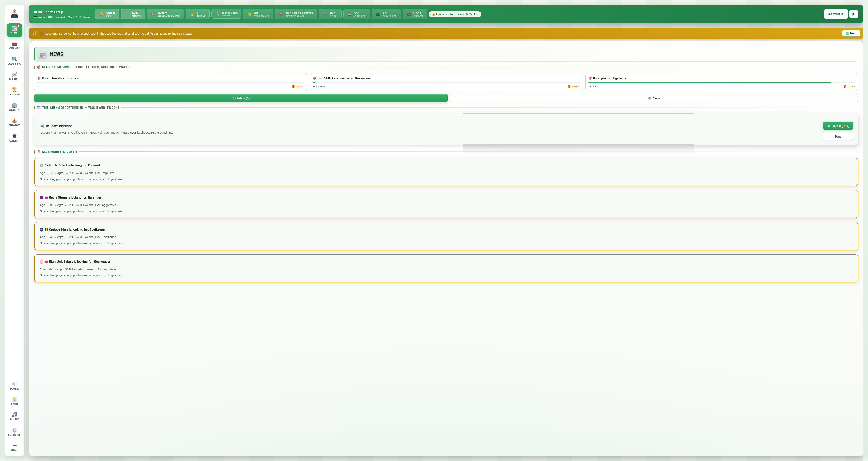This screenshot has width=868, height=461.
Task: Click the 6/6 Energy stat
Action: (133, 14)
